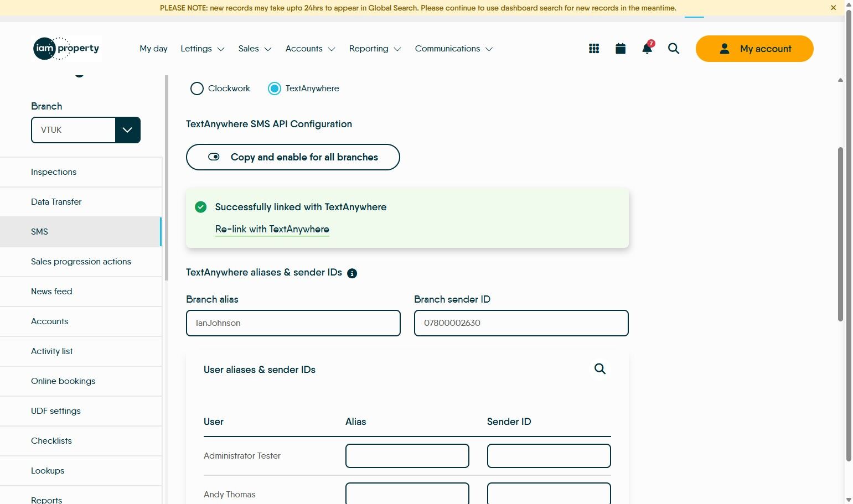Click the iam property logo
Screen dimensions: 853x504
click(66, 49)
